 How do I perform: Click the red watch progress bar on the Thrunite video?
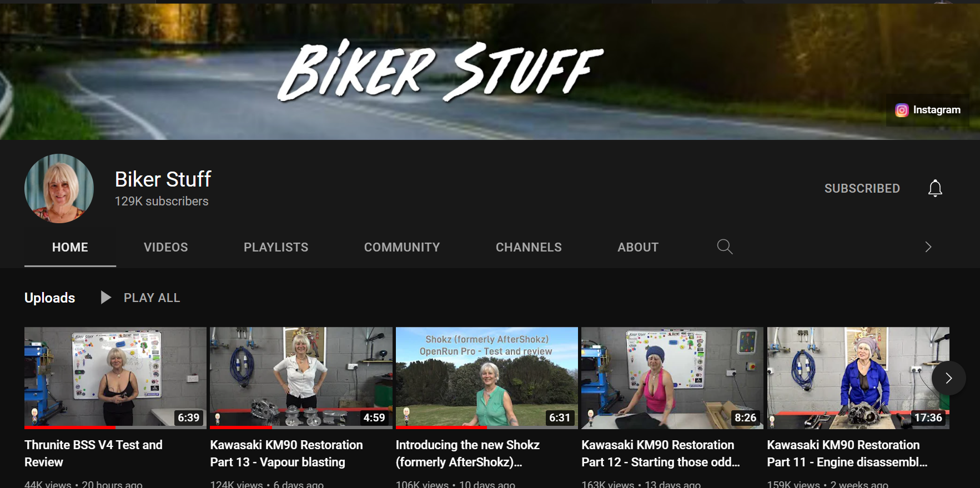point(70,427)
